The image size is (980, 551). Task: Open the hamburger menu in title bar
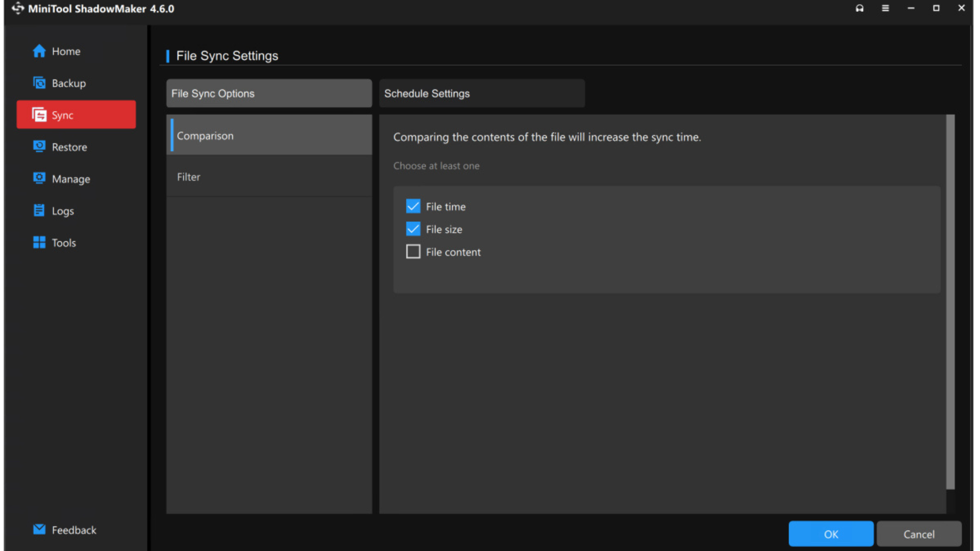point(885,8)
